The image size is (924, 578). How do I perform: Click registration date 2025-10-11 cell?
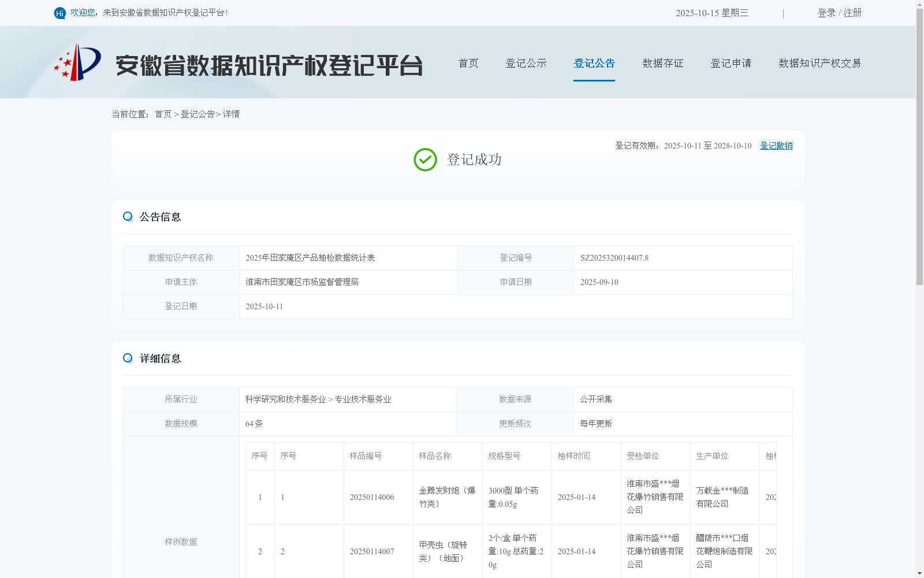(x=516, y=306)
